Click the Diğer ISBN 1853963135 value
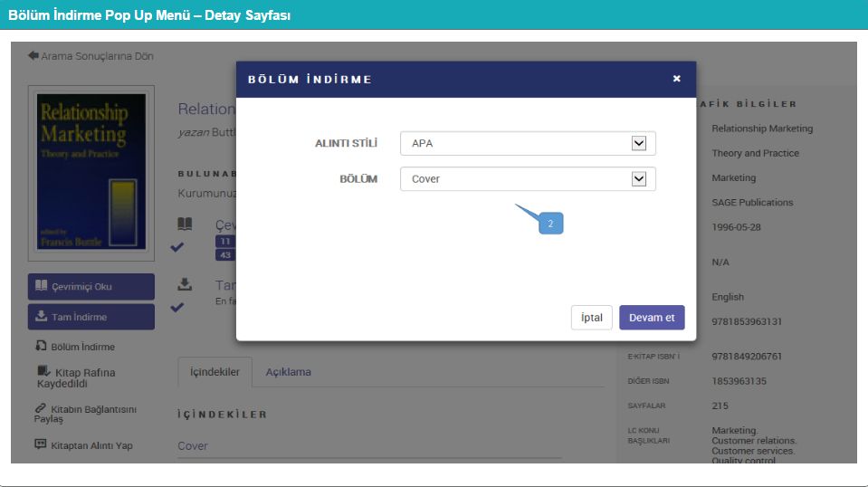Viewport: 868px width, 487px height. (x=739, y=381)
